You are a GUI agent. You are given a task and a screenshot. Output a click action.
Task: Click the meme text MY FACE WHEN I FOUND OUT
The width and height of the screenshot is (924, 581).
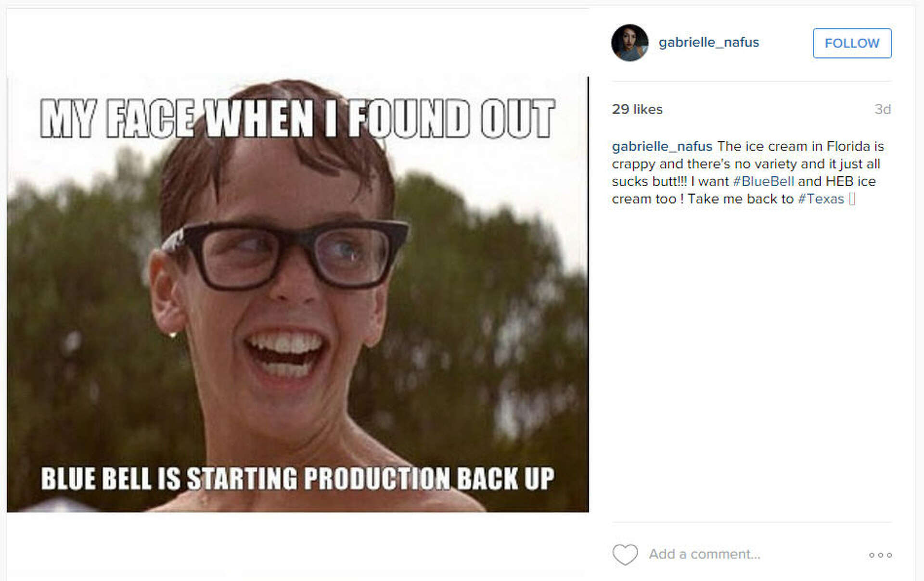click(297, 118)
